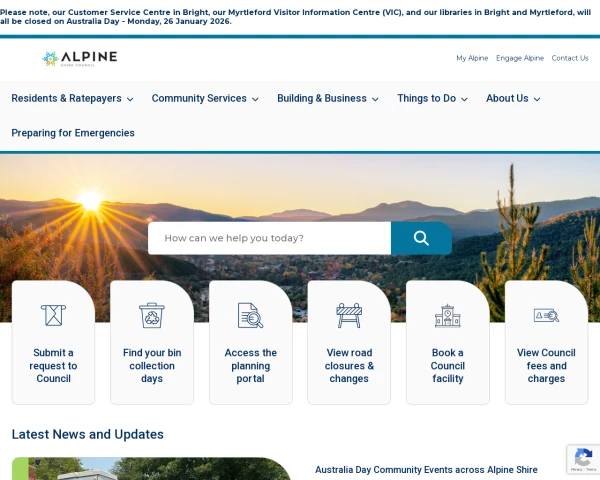This screenshot has height=480, width=600.
Task: Click the Alpine Shire Council logo
Action: coord(79,58)
